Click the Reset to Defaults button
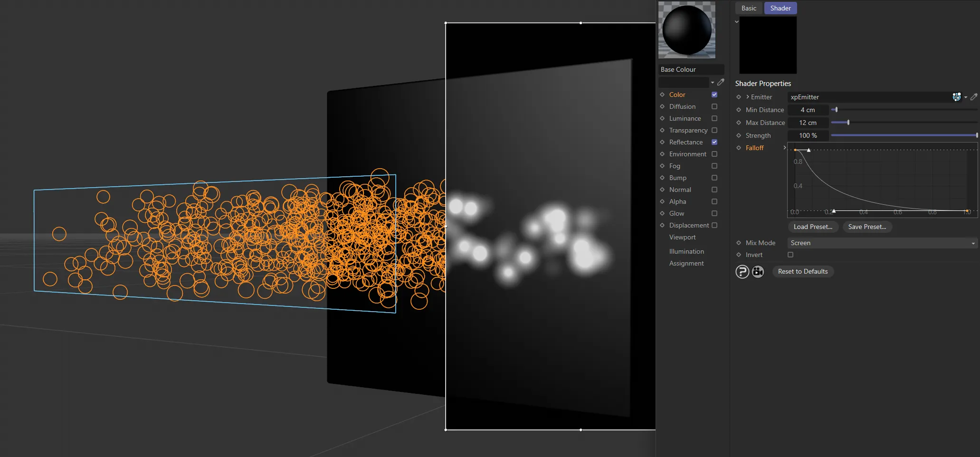The image size is (980, 457). click(802, 271)
